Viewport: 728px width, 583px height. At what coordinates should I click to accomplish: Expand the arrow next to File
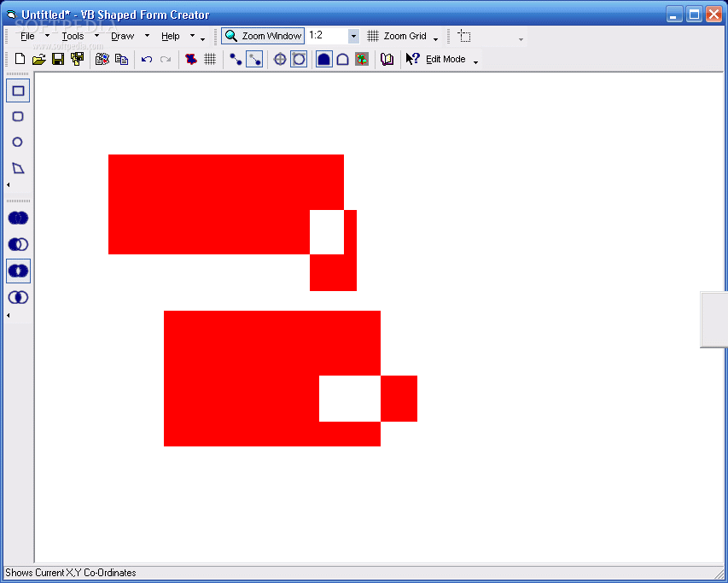(x=47, y=36)
